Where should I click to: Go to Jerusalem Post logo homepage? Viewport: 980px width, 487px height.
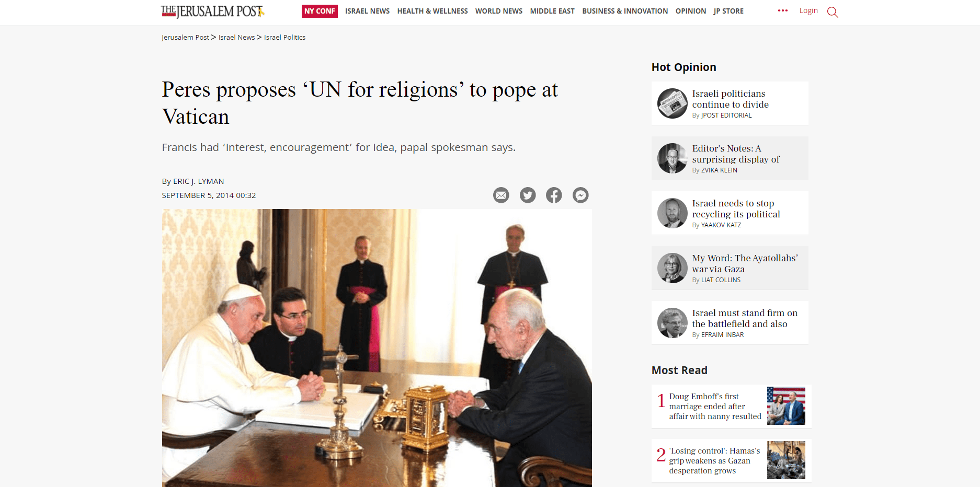(213, 11)
